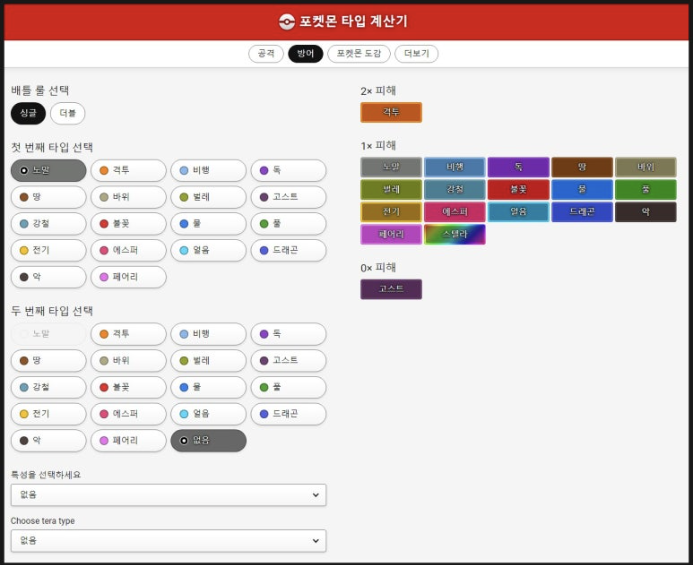This screenshot has width=693, height=565.
Task: Select 얼음 as first type
Action: (209, 250)
